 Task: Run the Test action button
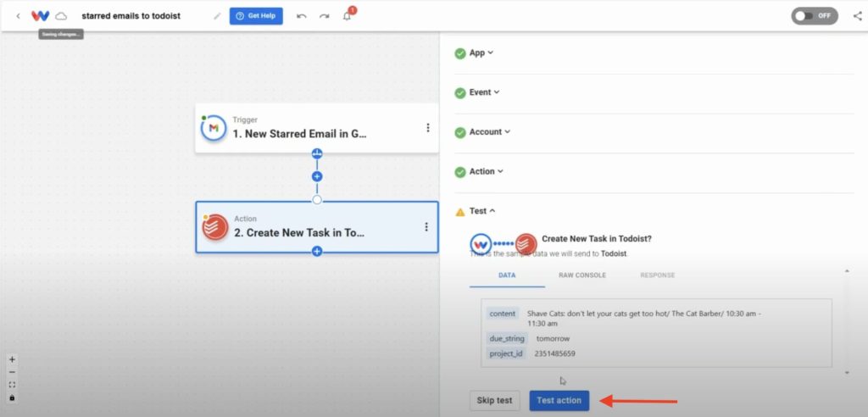(559, 400)
